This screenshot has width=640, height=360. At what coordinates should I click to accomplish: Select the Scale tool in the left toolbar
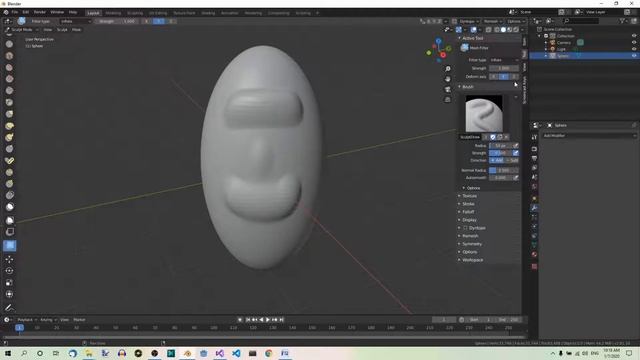[9, 282]
